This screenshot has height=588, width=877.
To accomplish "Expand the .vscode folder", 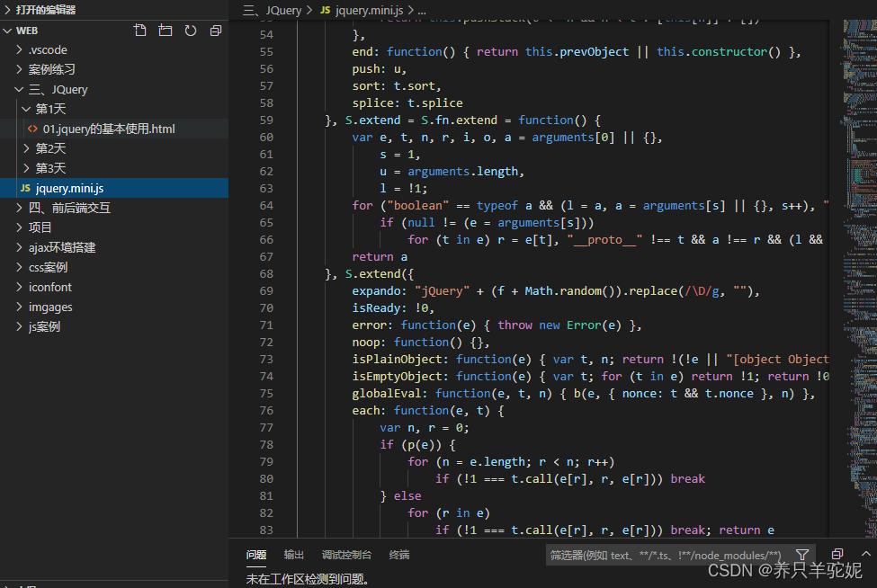I will coord(20,49).
